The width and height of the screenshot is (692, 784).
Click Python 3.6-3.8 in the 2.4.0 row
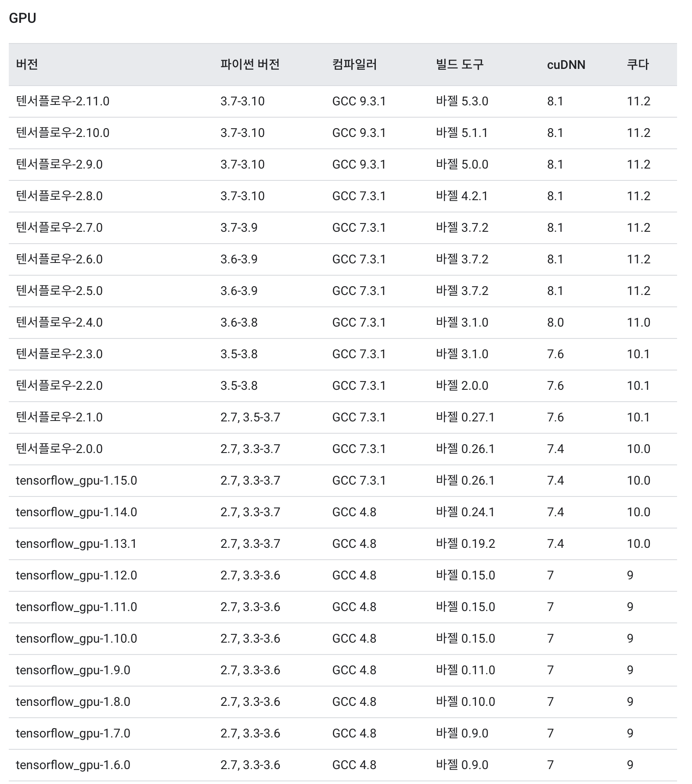239,323
